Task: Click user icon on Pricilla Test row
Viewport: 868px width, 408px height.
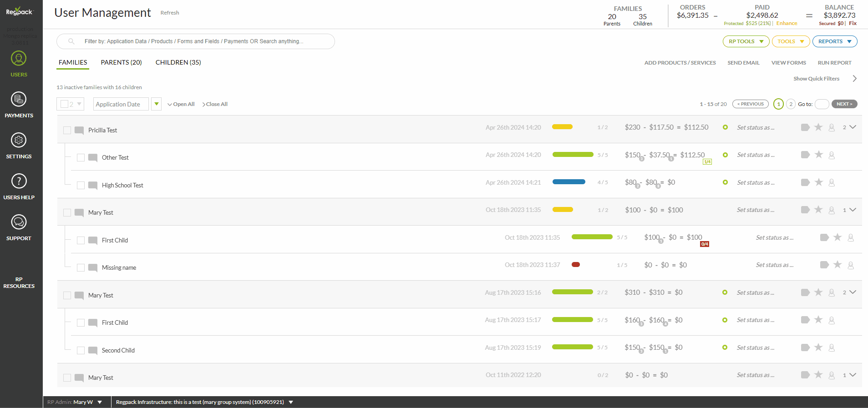Action: pos(832,128)
